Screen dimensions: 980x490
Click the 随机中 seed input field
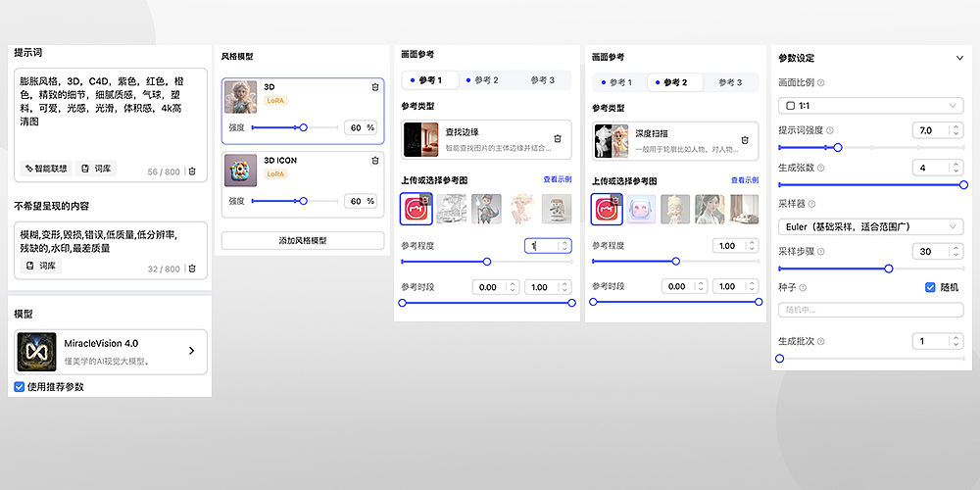(870, 310)
